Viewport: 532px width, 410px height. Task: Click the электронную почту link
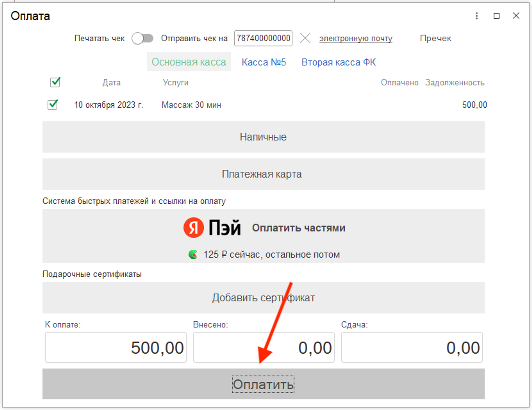click(x=356, y=38)
